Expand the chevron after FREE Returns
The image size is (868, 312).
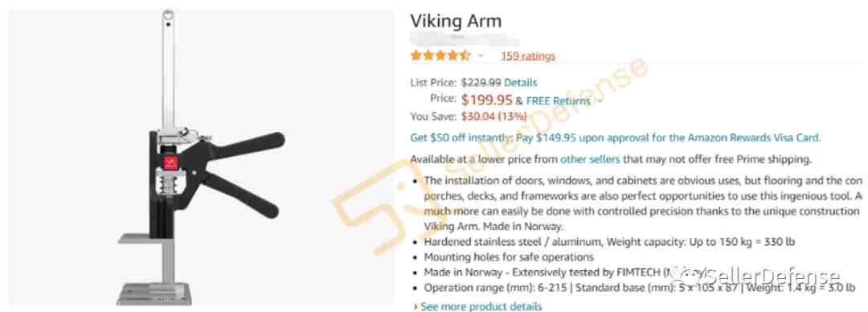click(600, 101)
